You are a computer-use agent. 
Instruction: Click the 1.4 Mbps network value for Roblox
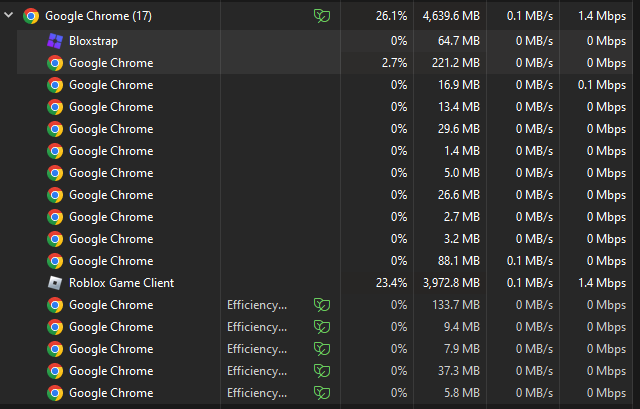606,283
